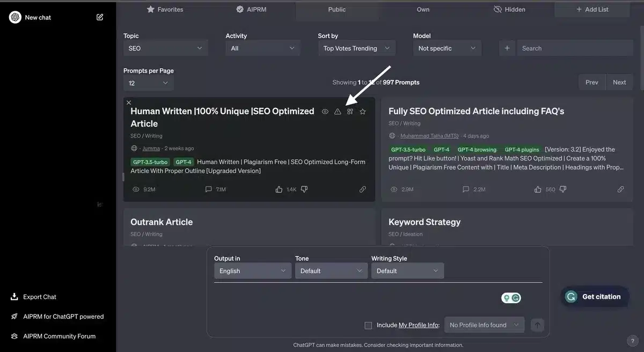Click the GPT-4 browsing tag

[x=478, y=150]
